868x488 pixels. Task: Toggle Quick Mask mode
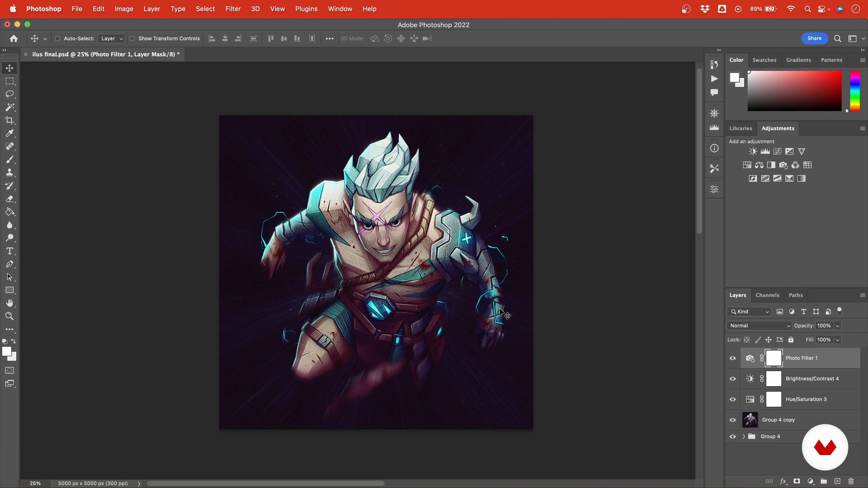9,371
